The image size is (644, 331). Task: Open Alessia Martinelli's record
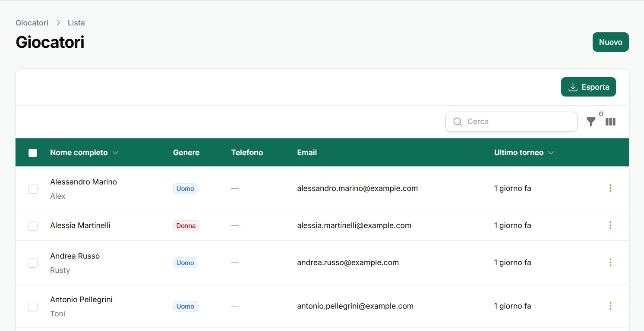pyautogui.click(x=80, y=225)
